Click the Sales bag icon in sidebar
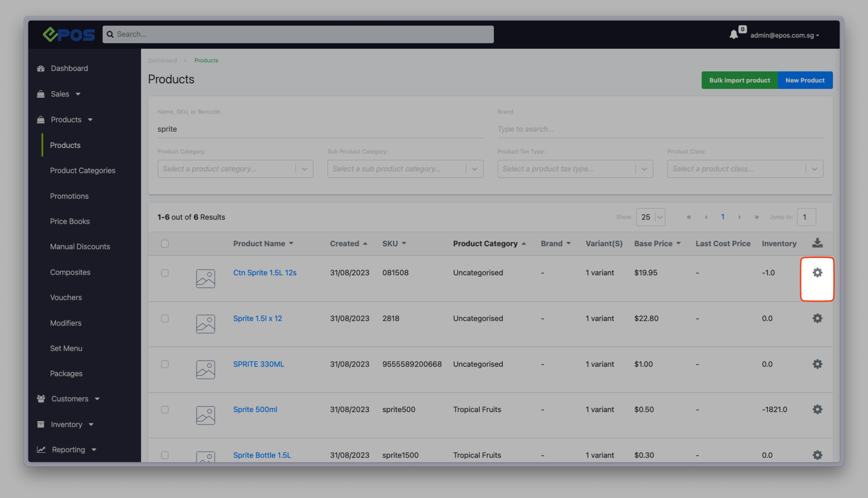The image size is (868, 498). [x=41, y=94]
